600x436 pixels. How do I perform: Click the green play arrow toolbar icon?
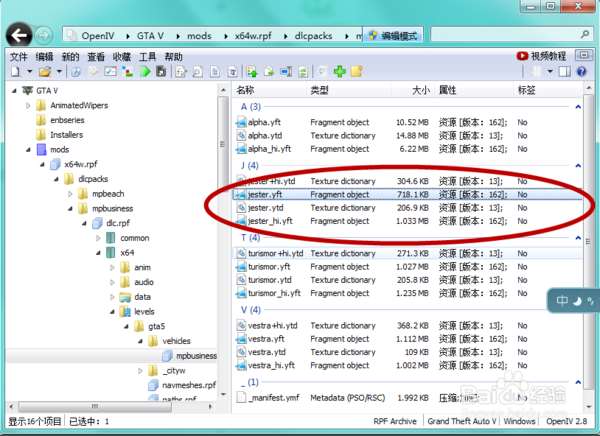(145, 72)
